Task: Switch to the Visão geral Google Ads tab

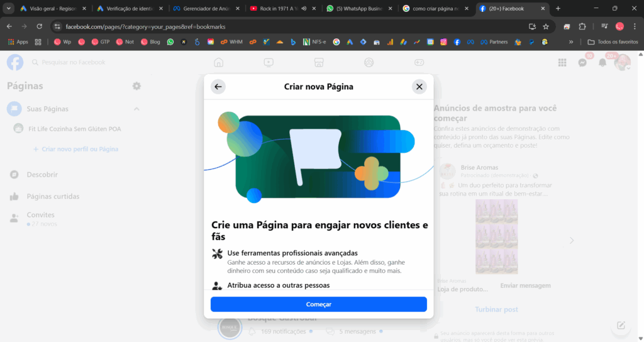Action: (x=53, y=8)
